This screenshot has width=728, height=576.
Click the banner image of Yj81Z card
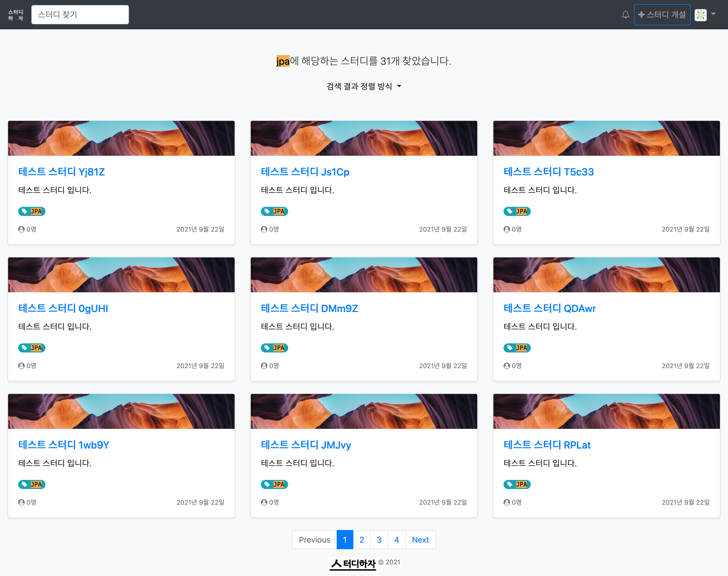point(121,138)
